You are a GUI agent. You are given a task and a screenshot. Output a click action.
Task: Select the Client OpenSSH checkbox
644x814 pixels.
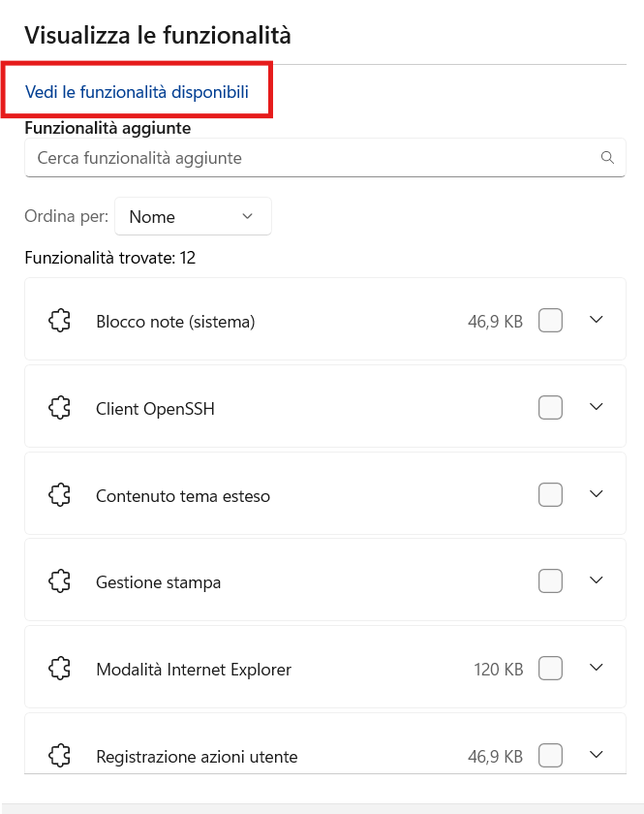(x=550, y=408)
